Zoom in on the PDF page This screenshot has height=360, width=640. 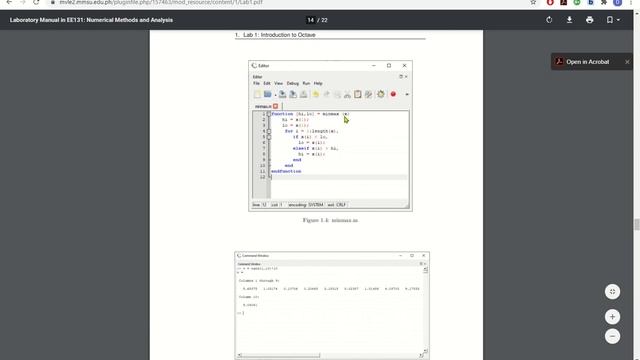[612, 317]
